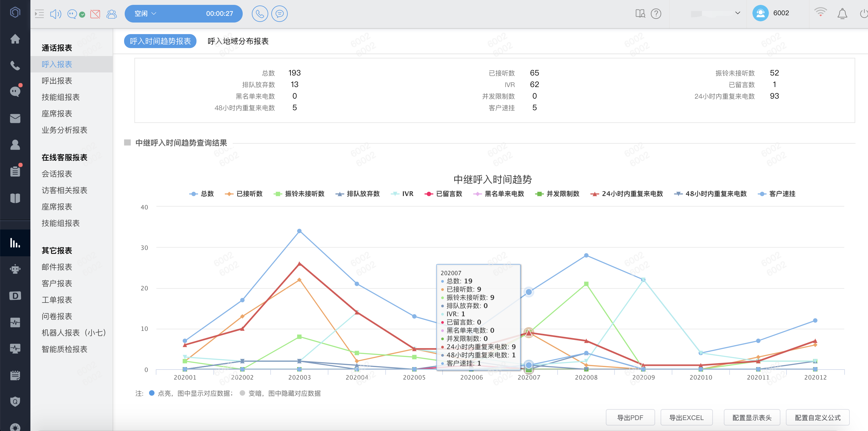The height and width of the screenshot is (431, 868).
Task: Open the 空闲 agent status dropdown
Action: [145, 13]
